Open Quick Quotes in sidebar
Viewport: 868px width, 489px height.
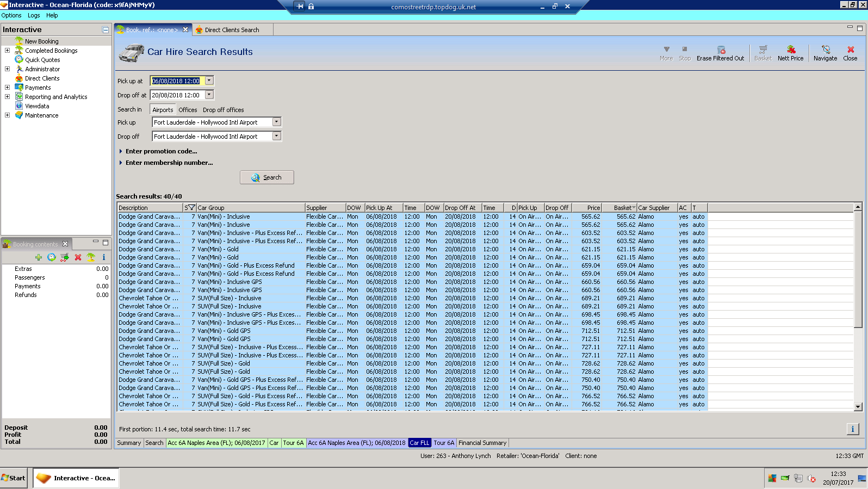pos(42,59)
